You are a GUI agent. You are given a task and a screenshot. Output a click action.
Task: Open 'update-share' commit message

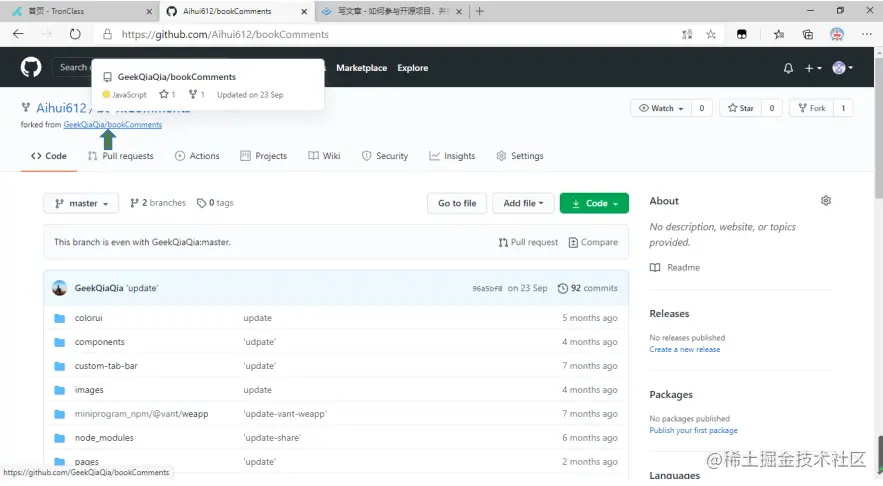click(x=272, y=438)
